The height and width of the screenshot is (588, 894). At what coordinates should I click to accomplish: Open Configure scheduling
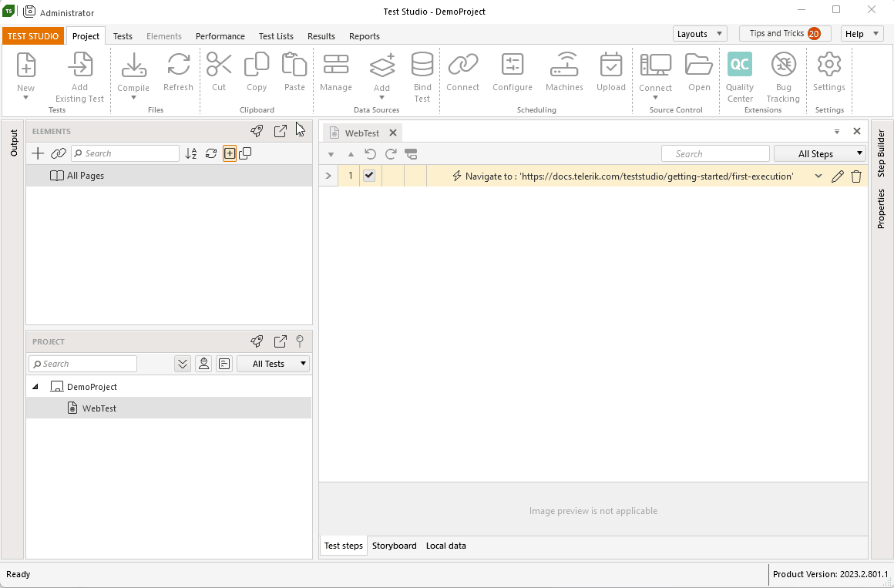[512, 65]
